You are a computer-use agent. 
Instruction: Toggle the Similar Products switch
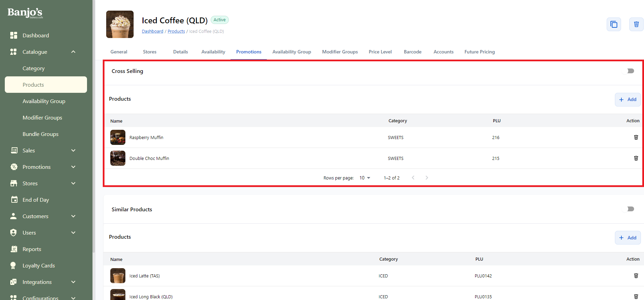(x=630, y=209)
